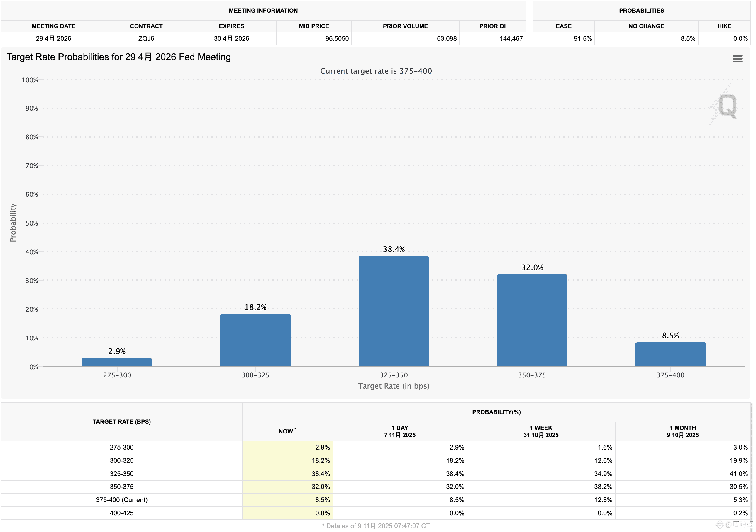The width and height of the screenshot is (756, 532).
Task: Click the HIKE probability header
Action: click(724, 26)
